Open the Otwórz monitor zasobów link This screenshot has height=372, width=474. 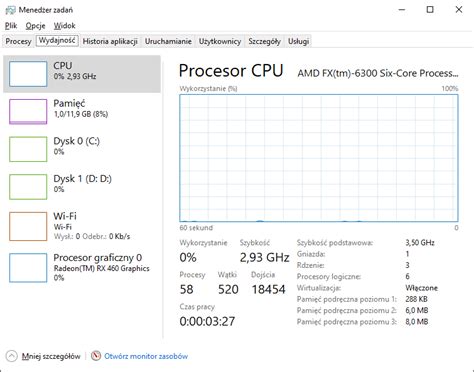(x=146, y=356)
